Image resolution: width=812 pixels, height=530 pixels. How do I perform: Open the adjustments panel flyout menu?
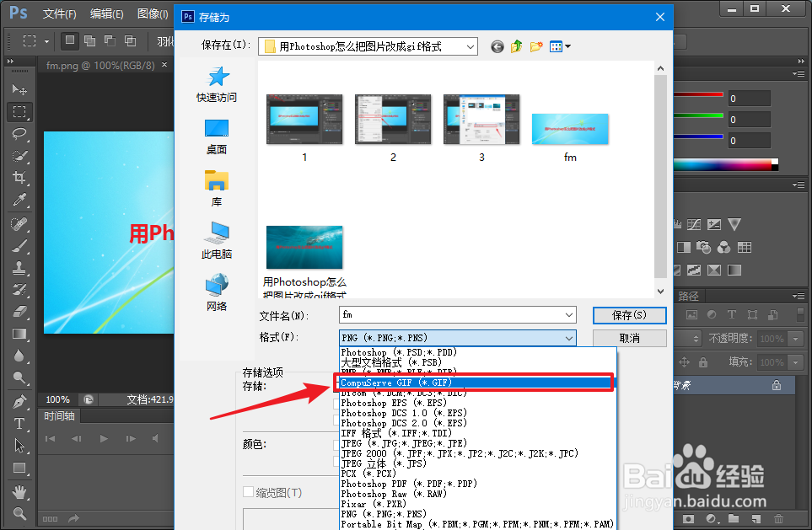(x=799, y=185)
